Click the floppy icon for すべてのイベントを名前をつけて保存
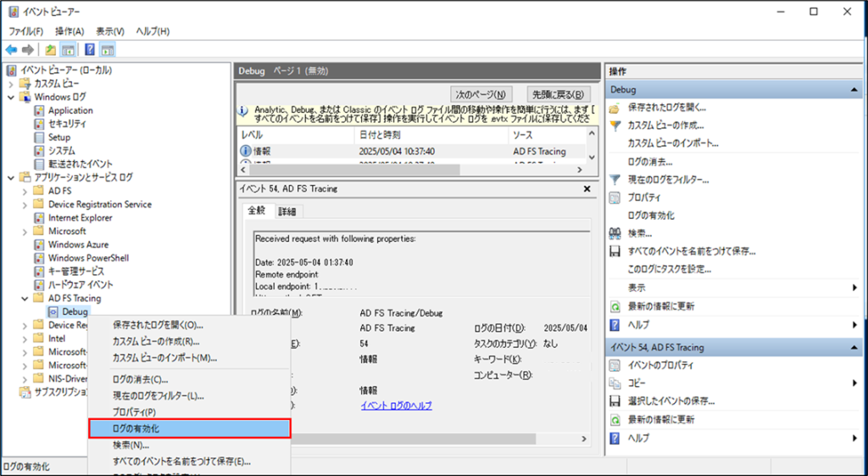The image size is (868, 476). point(615,251)
